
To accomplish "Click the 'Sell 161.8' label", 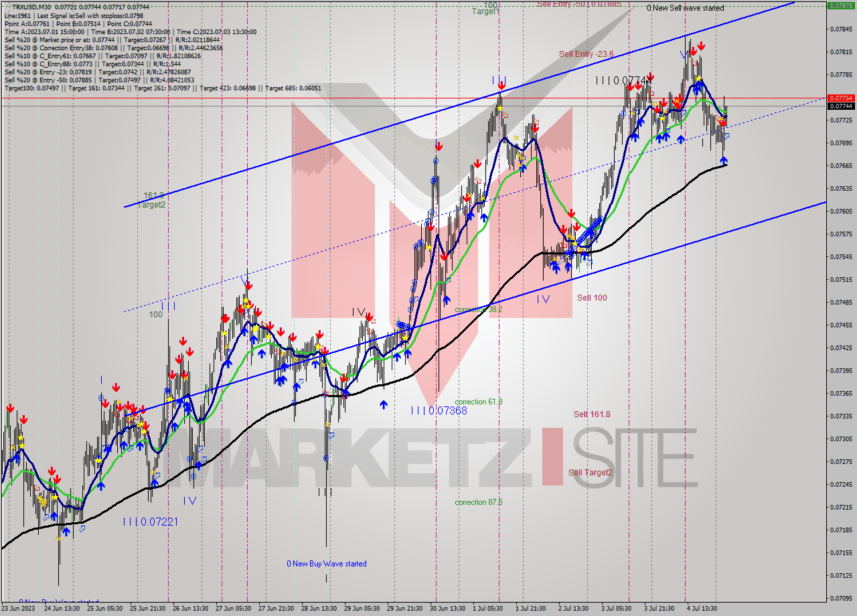I will pos(592,414).
